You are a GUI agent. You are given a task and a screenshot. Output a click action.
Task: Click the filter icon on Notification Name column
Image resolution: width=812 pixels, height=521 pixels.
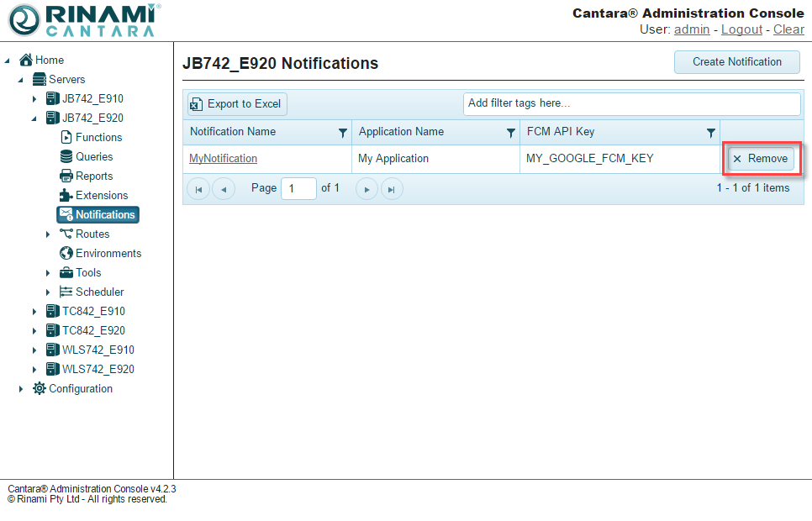[x=342, y=133]
